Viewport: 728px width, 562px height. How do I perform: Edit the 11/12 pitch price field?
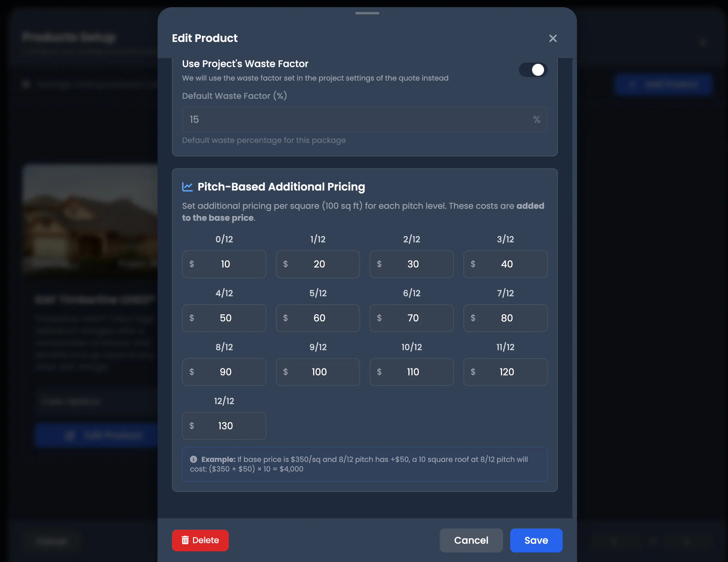[505, 372]
